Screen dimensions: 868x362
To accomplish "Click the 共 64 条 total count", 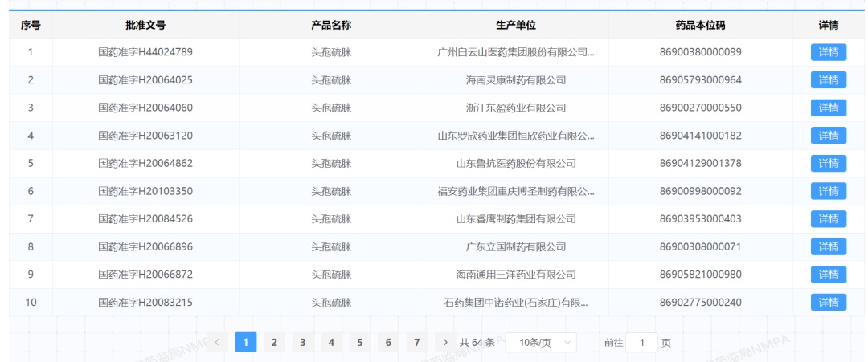I will tap(477, 343).
